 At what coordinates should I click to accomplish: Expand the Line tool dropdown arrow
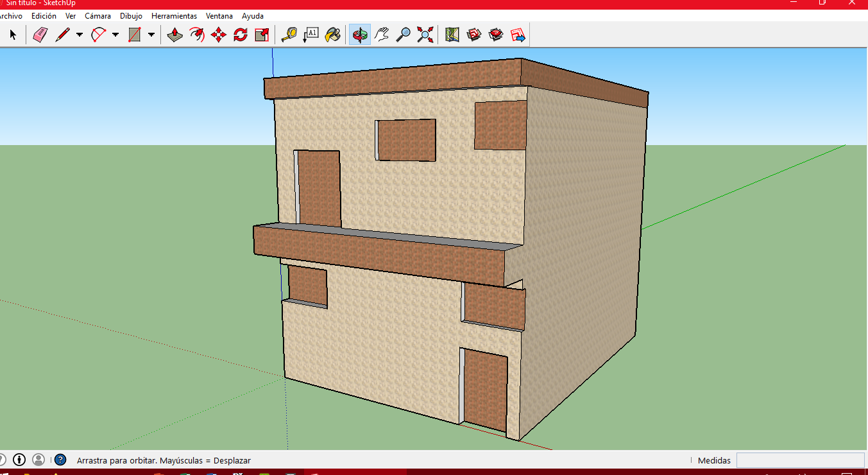80,35
